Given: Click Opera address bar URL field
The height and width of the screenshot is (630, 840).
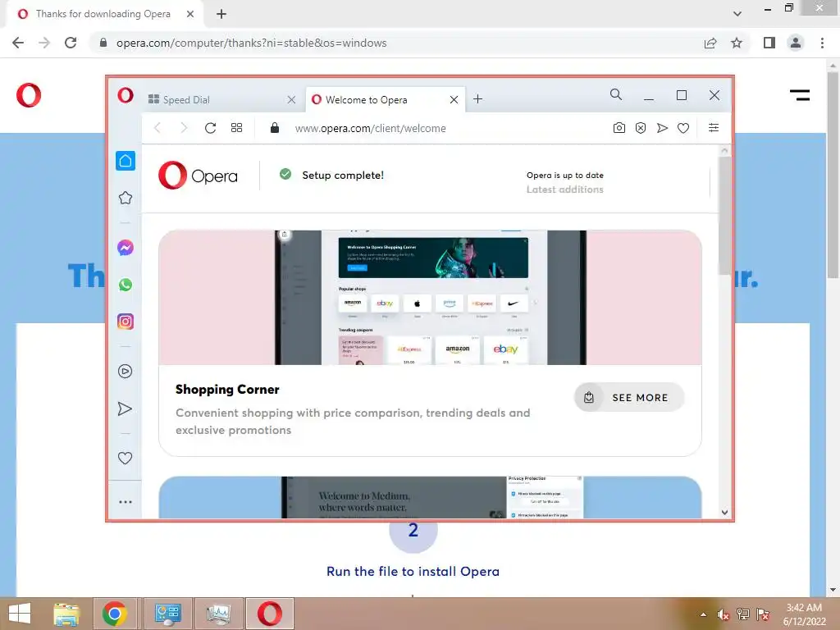Looking at the screenshot, I should pos(370,128).
